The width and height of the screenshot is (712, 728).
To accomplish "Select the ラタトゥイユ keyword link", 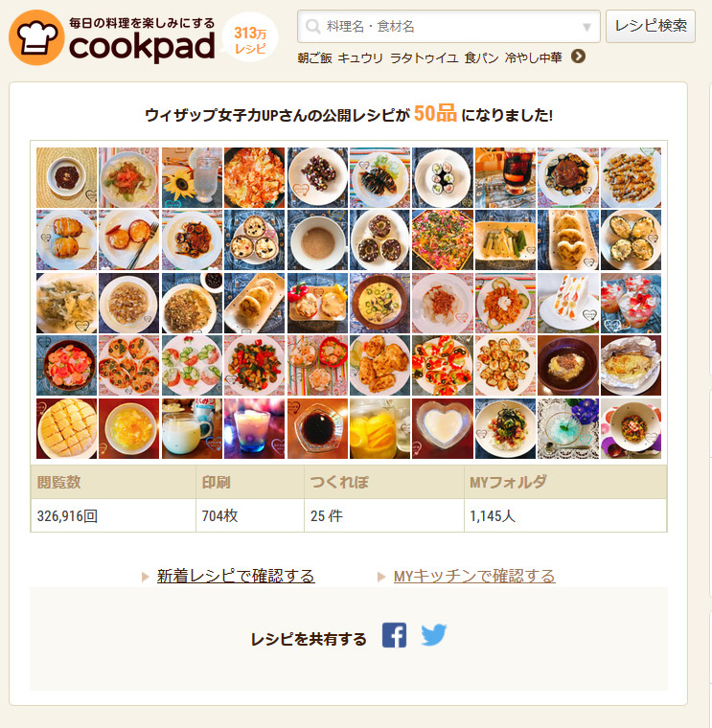I will click(425, 58).
